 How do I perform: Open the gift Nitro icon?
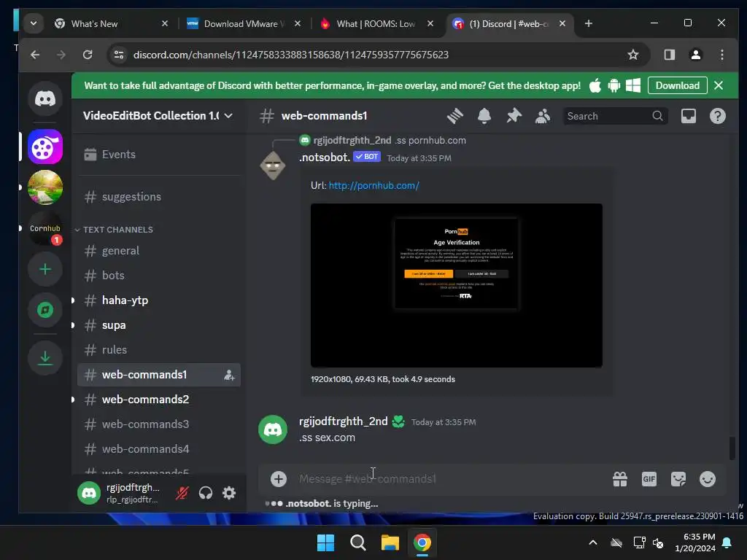click(x=620, y=478)
